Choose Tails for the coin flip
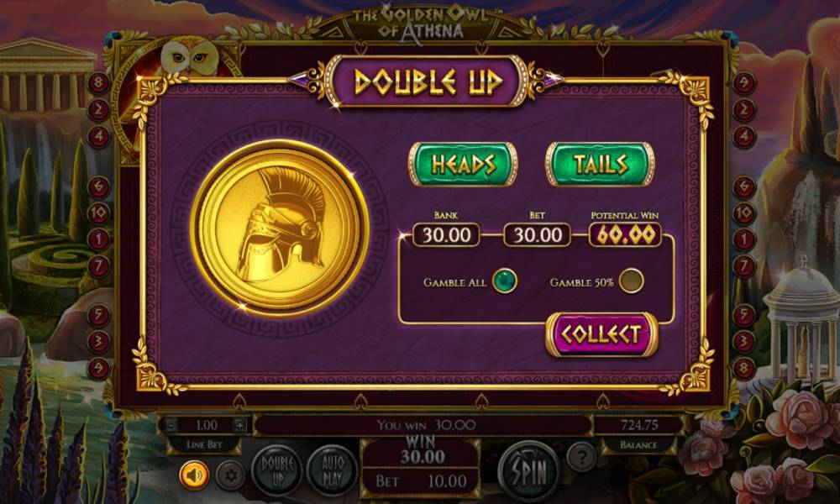The width and height of the screenshot is (840, 504). (600, 164)
